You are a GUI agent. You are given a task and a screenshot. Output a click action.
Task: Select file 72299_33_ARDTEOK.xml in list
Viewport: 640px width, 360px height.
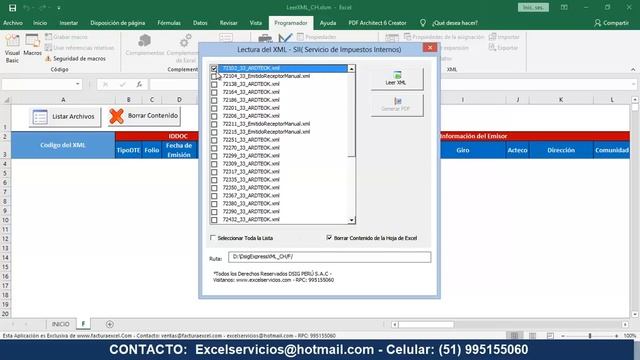(x=251, y=156)
